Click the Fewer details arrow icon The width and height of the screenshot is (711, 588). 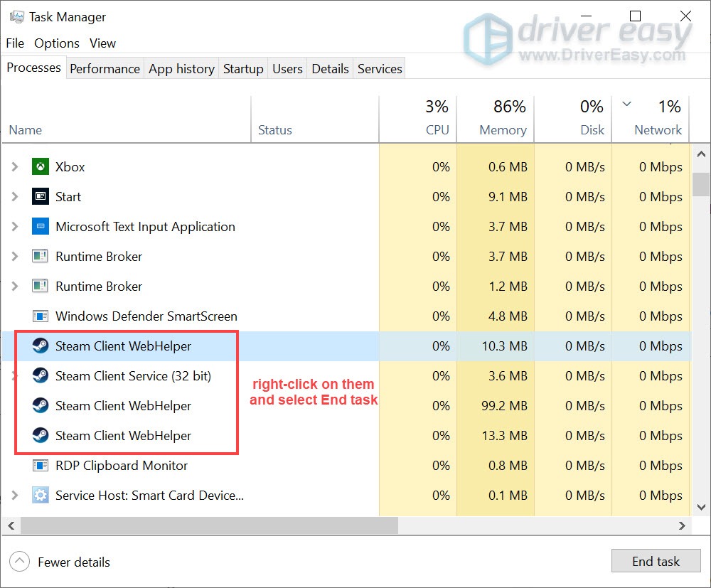(19, 562)
